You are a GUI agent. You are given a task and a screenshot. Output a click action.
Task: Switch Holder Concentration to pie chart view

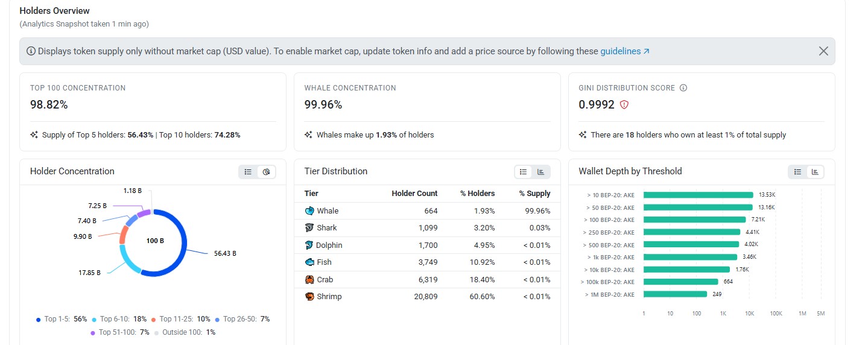(266, 172)
